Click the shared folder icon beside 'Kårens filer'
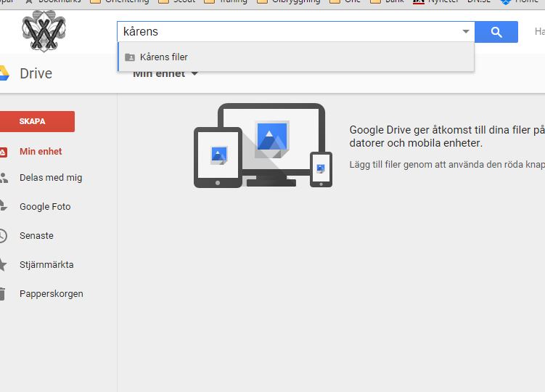The image size is (545, 392). [130, 57]
